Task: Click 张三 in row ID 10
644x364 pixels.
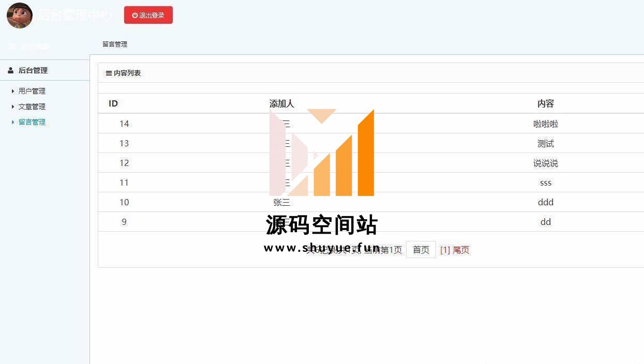Action: [281, 202]
